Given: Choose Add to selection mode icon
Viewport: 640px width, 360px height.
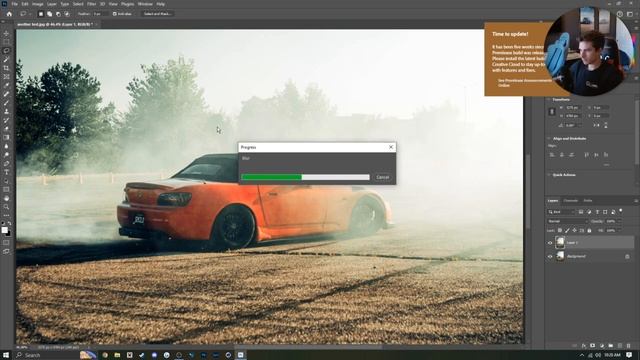Looking at the screenshot, I should pos(49,14).
